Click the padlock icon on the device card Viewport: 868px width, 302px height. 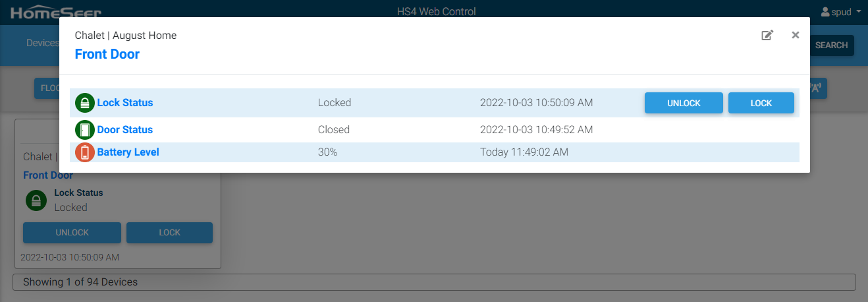point(36,200)
